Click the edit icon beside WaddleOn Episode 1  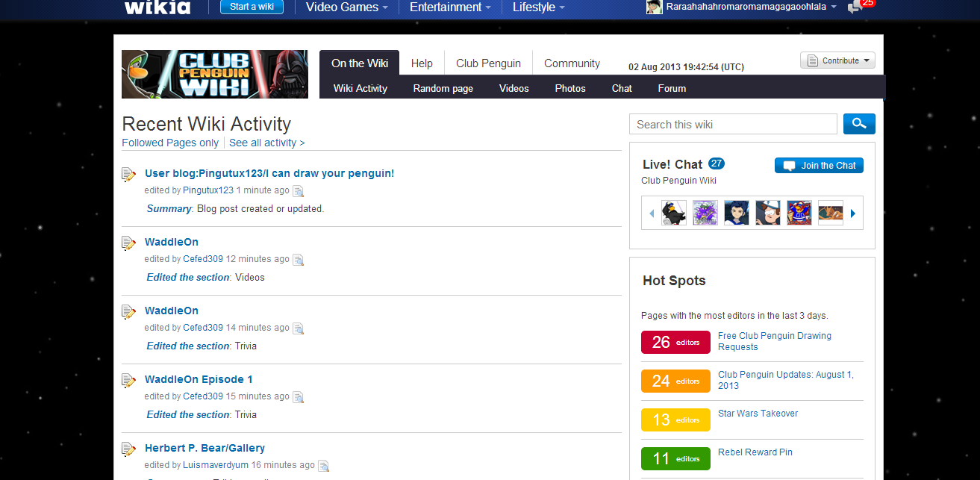(129, 381)
